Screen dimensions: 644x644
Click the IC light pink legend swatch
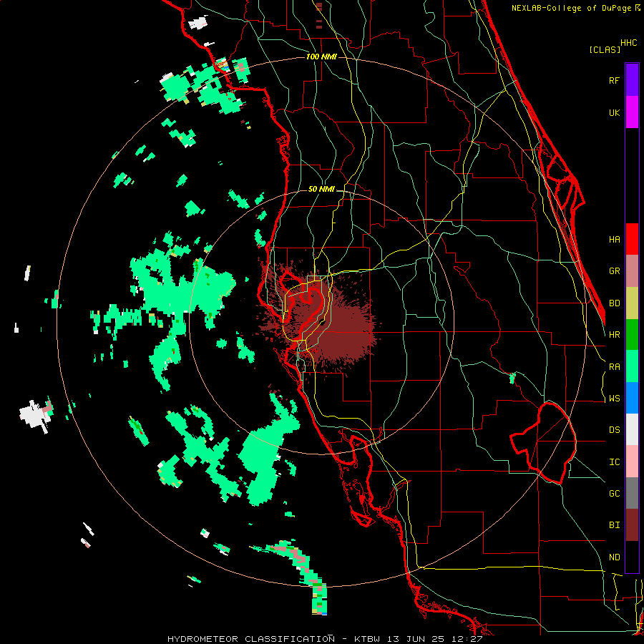click(x=632, y=462)
